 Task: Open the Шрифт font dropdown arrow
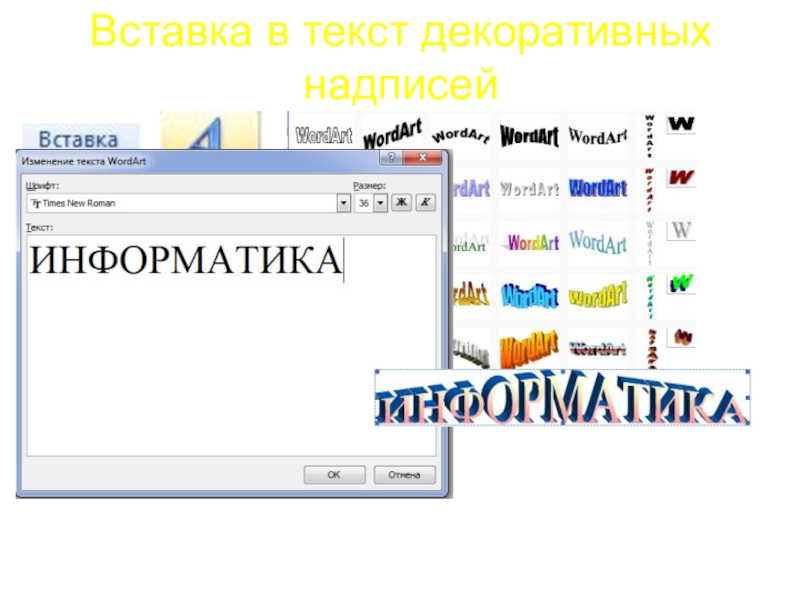pos(343,203)
